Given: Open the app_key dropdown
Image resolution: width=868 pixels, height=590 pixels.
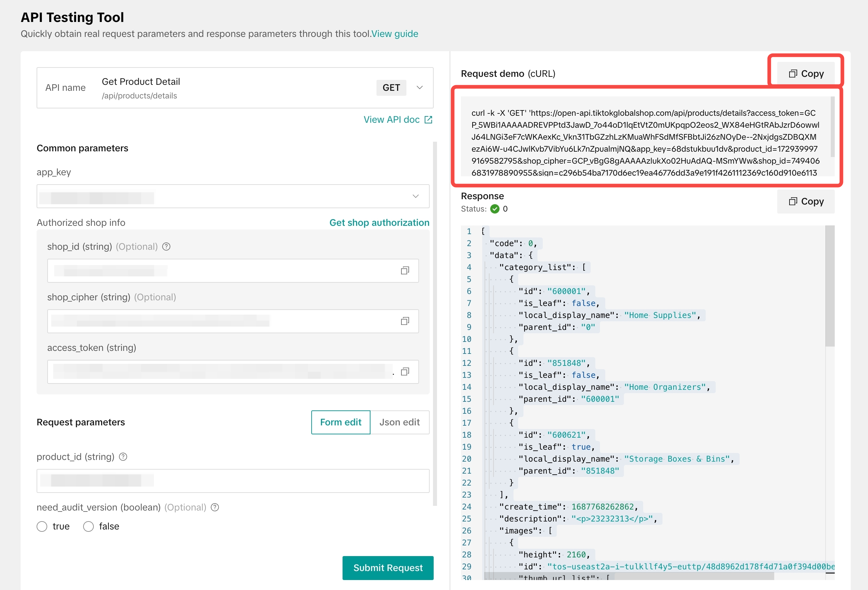Looking at the screenshot, I should coord(415,196).
